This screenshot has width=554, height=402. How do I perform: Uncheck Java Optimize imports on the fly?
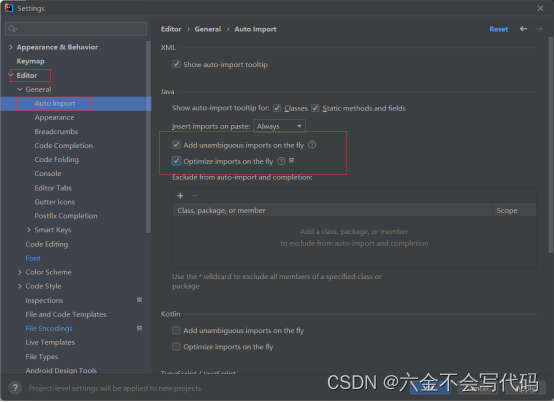176,161
